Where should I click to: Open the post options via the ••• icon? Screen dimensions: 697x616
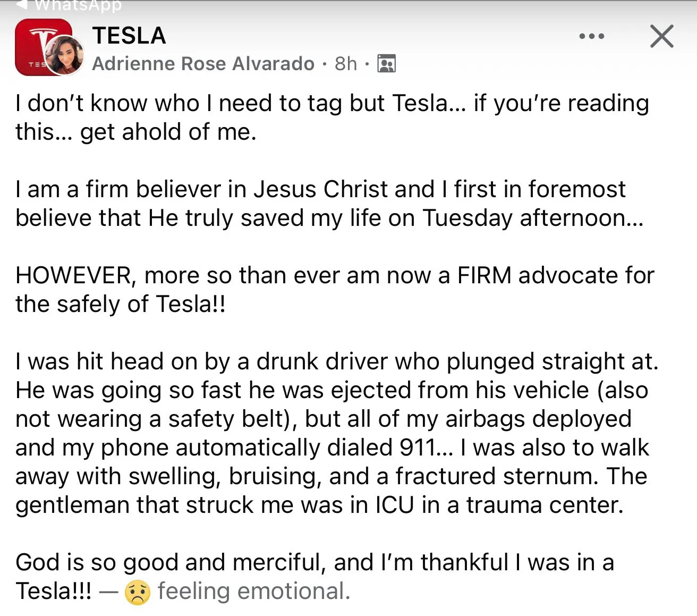coord(591,36)
